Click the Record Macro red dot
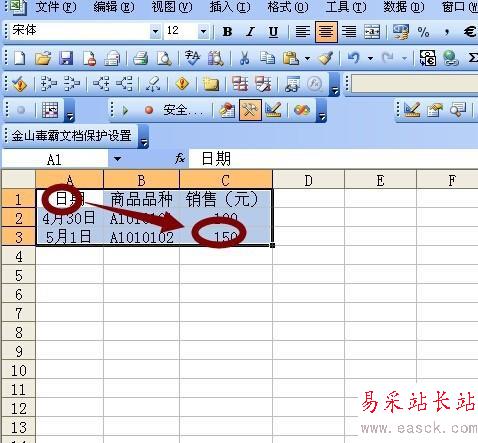 tap(149, 110)
